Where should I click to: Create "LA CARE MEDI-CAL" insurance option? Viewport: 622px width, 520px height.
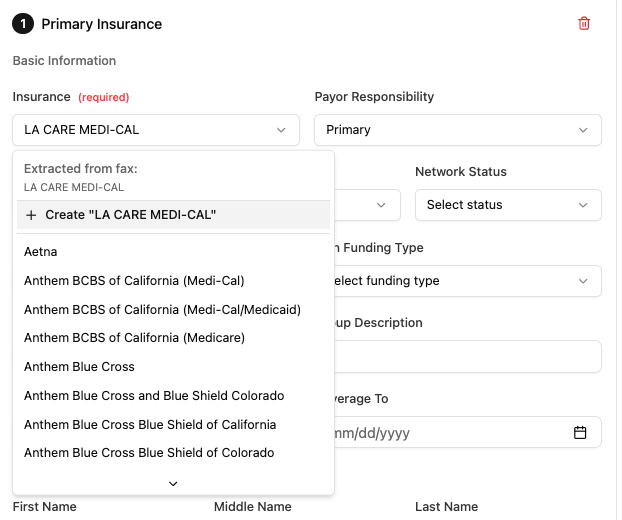173,215
